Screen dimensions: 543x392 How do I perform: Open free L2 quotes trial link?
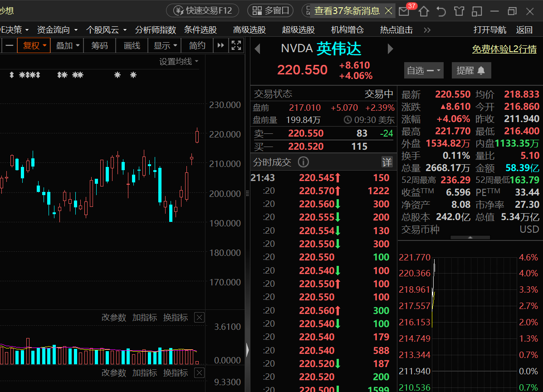pos(504,49)
